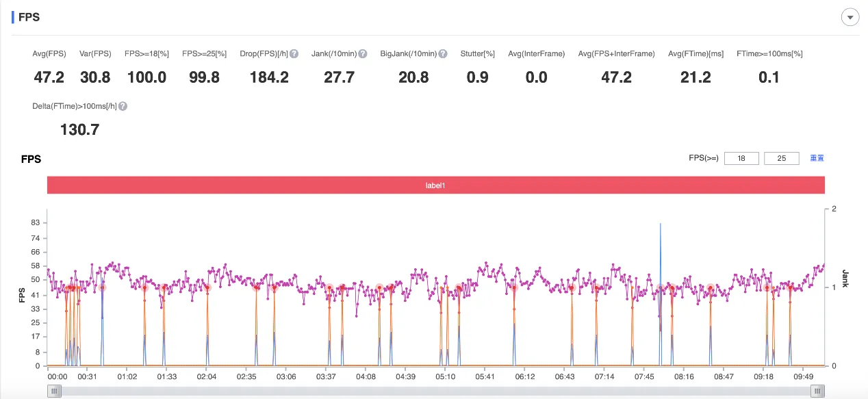Click the 03:37 time axis label
868x399 pixels.
click(x=326, y=376)
